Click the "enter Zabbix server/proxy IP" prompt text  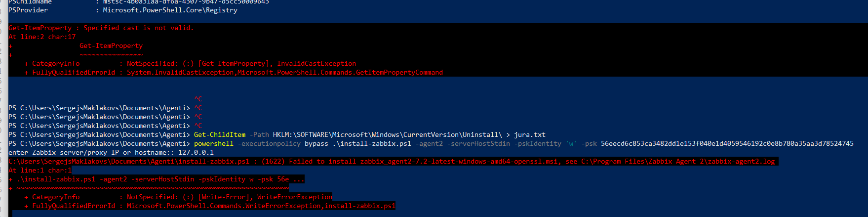[x=70, y=152]
